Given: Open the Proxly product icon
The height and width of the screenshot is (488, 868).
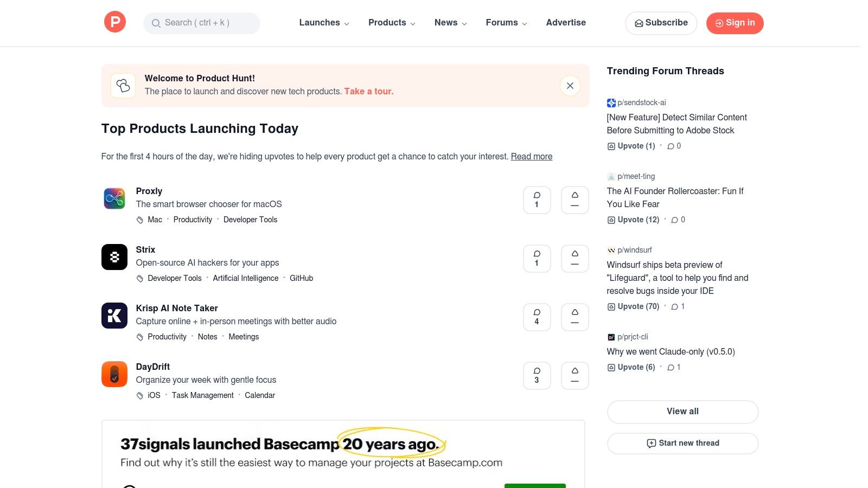Looking at the screenshot, I should point(114,198).
